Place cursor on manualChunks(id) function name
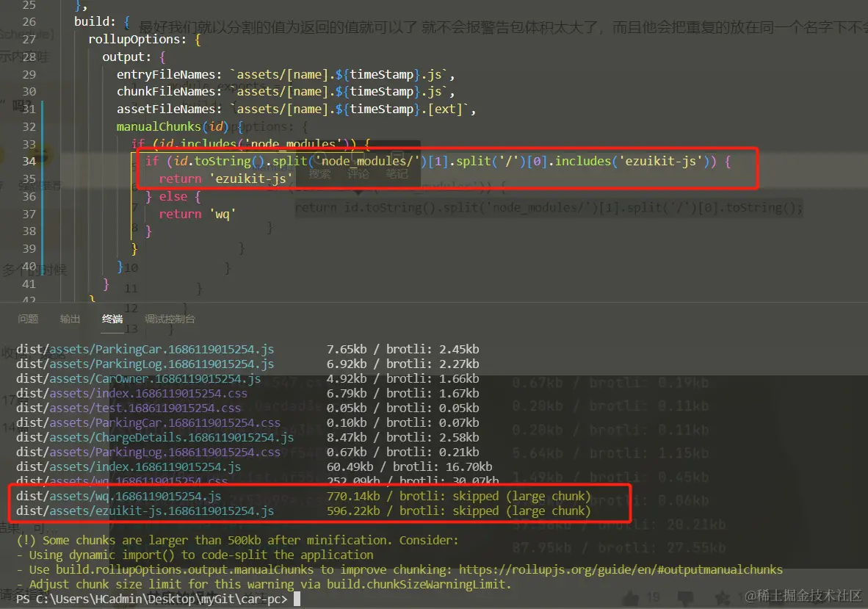The height and width of the screenshot is (609, 868). click(x=159, y=127)
